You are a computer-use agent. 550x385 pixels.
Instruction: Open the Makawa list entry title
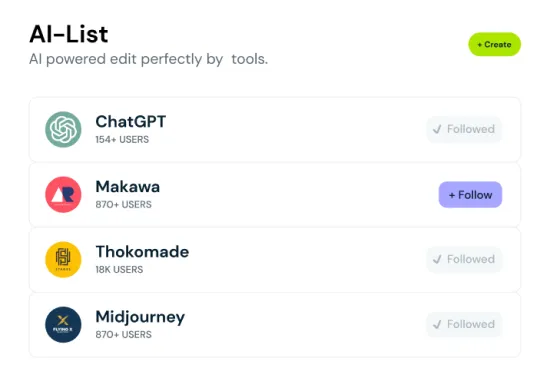[x=128, y=187]
